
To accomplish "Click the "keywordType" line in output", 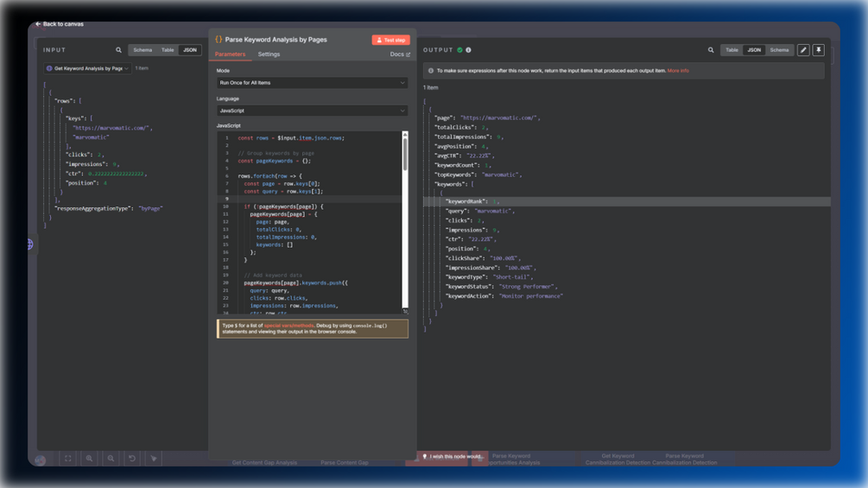I will click(490, 276).
